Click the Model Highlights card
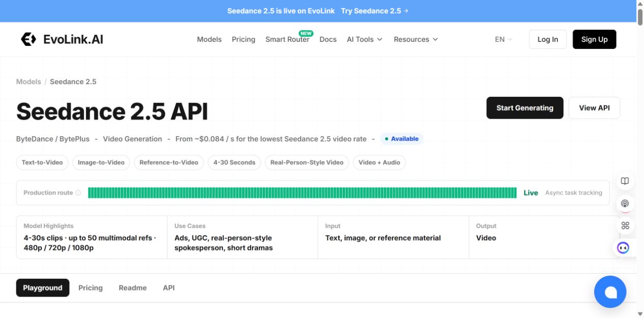The height and width of the screenshot is (318, 644). [92, 237]
